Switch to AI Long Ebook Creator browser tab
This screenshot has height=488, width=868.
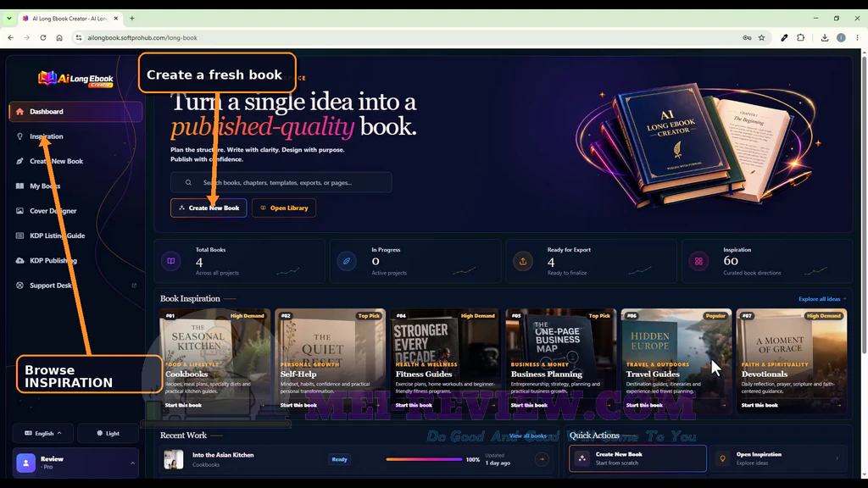70,19
